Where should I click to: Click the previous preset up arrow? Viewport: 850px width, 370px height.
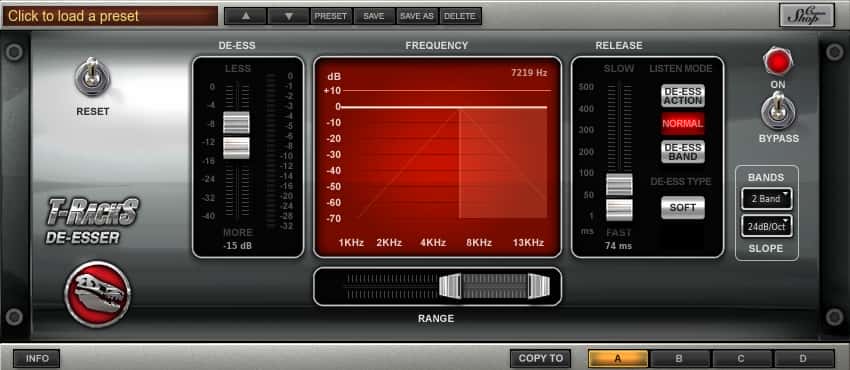coord(246,16)
